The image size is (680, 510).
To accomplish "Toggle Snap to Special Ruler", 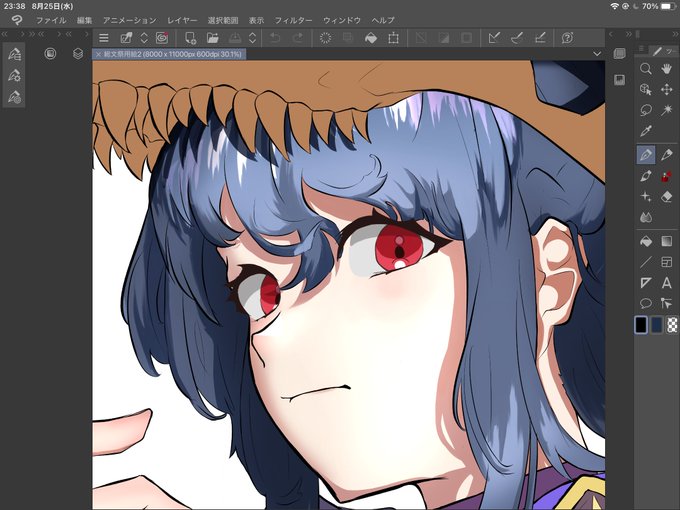I will (517, 38).
